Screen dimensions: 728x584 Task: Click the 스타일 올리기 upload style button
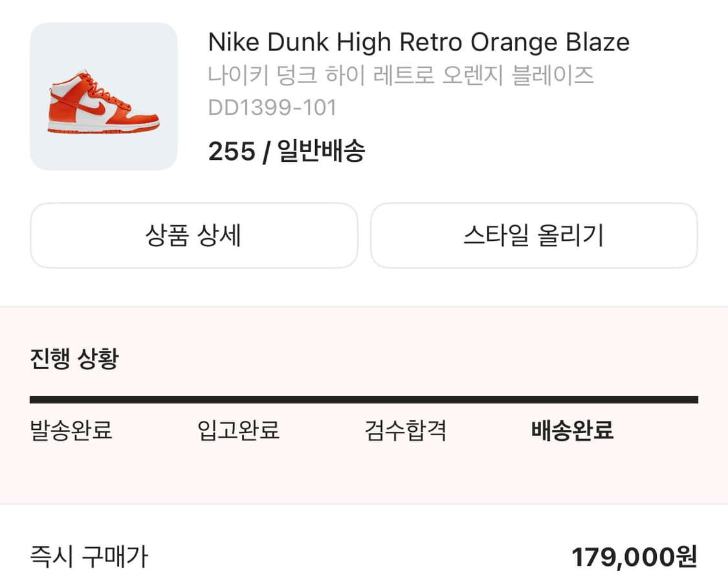(x=533, y=236)
